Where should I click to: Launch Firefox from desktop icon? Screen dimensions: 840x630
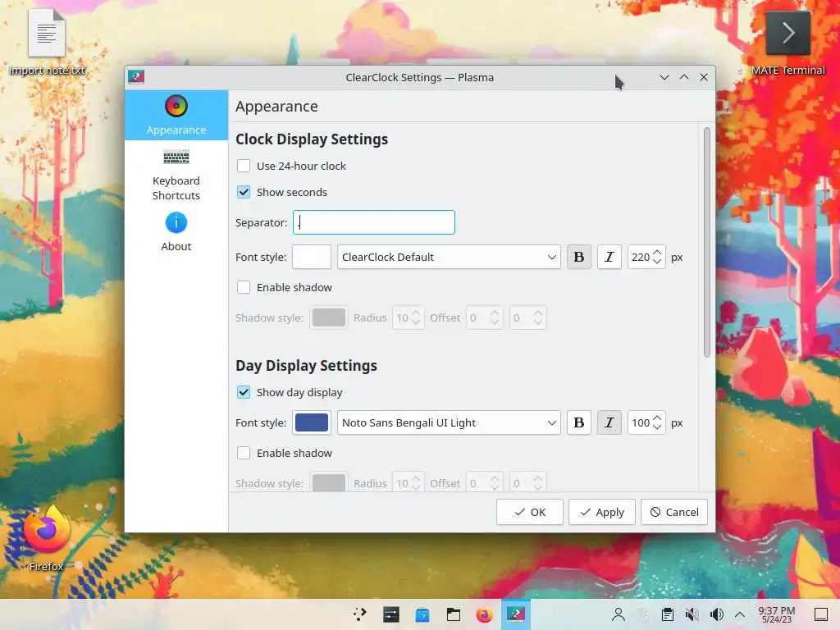(47, 538)
